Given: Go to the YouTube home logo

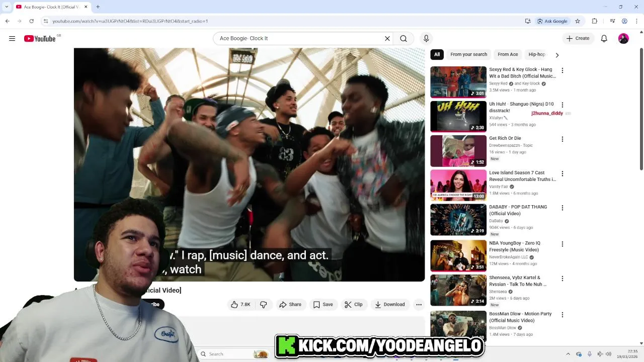Looking at the screenshot, I should (40, 38).
